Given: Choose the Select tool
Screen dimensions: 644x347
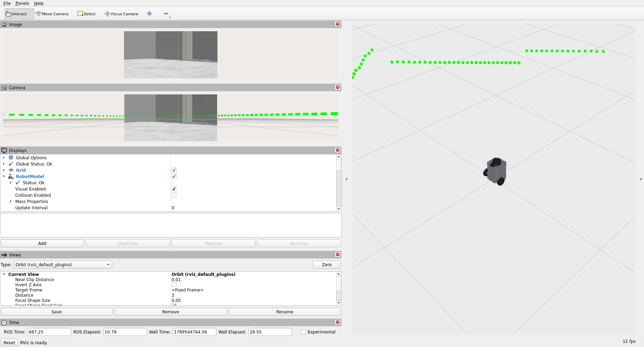Looking at the screenshot, I should pyautogui.click(x=86, y=14).
